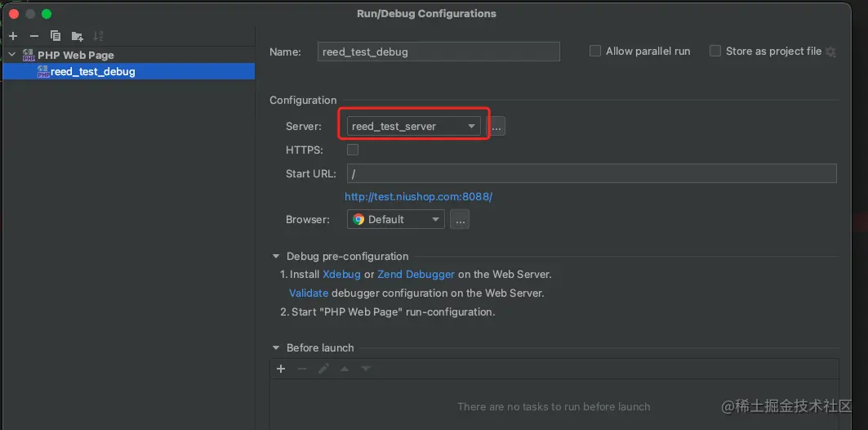Viewport: 868px width, 430px height.
Task: Collapse the Before launch section
Action: 277,348
